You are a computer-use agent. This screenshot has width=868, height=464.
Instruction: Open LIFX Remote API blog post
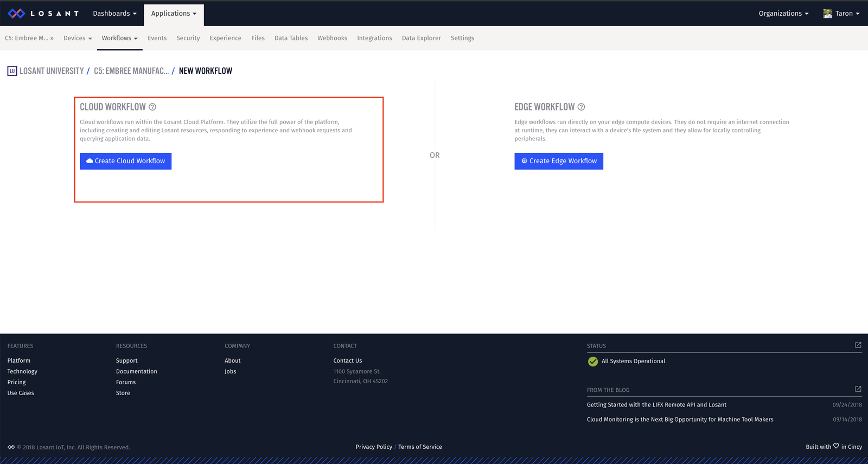coord(656,404)
